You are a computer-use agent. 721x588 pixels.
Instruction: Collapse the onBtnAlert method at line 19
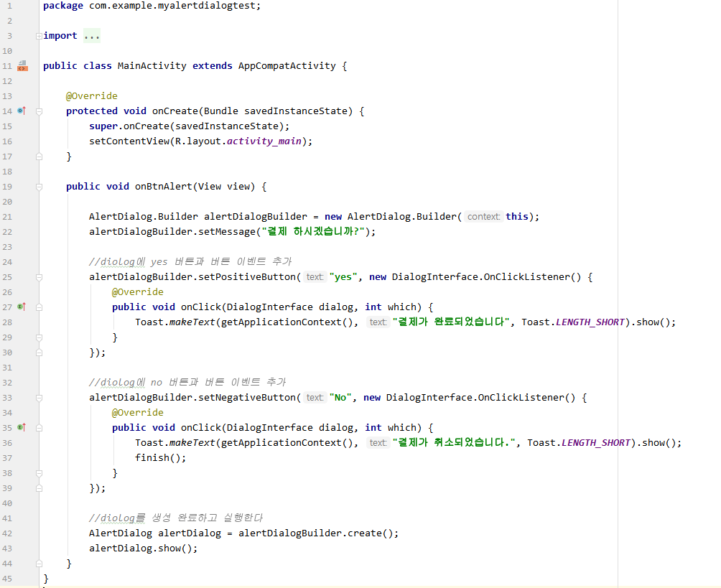tap(39, 187)
